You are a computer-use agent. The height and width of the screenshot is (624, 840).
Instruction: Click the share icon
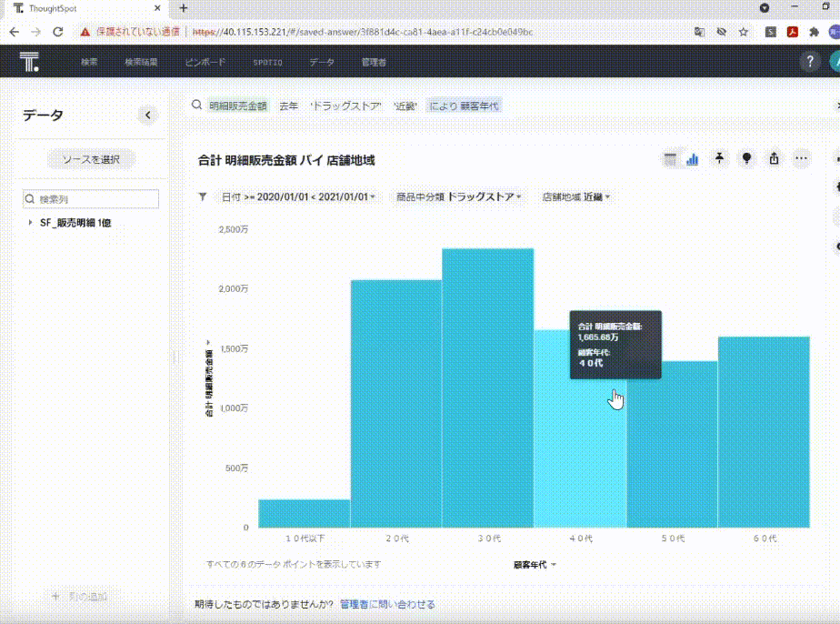pos(774,158)
